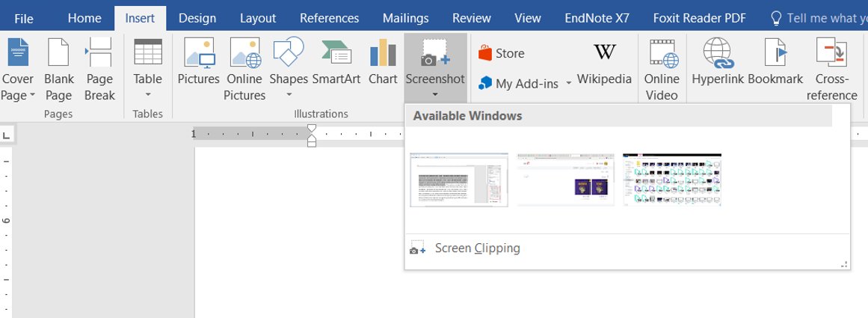Insert the document window thumbnail
868x318 pixels.
(459, 180)
